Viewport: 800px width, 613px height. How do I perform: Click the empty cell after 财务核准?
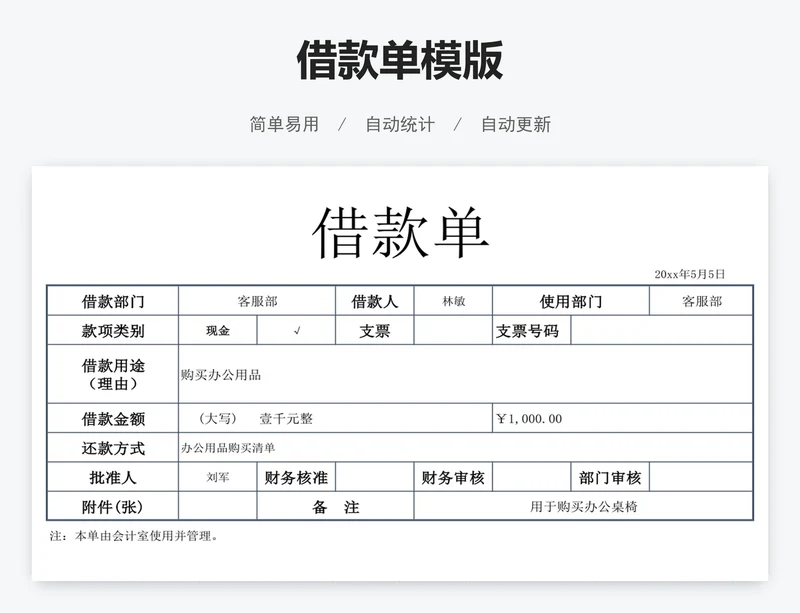(374, 477)
